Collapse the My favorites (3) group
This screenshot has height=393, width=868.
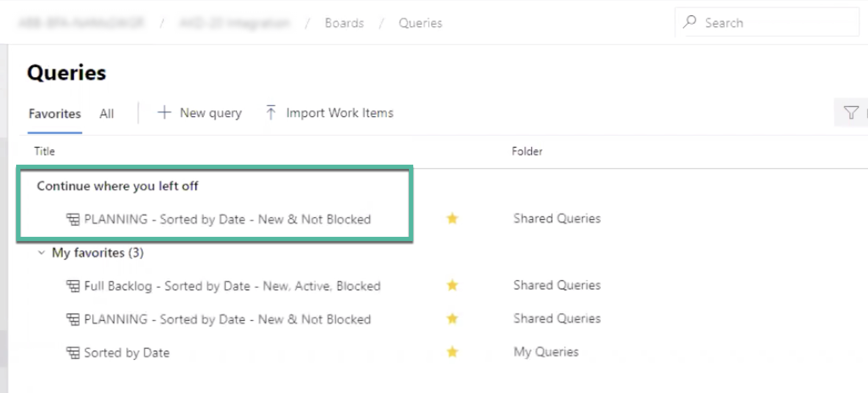pos(42,253)
